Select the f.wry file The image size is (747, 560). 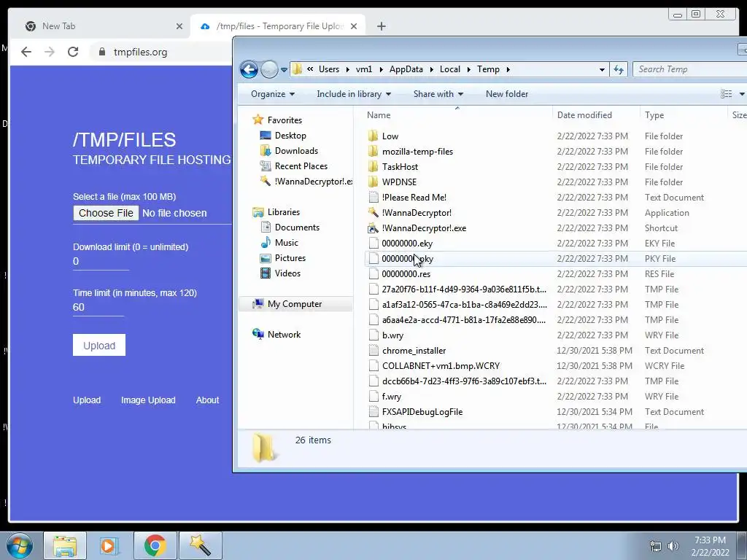[391, 397]
